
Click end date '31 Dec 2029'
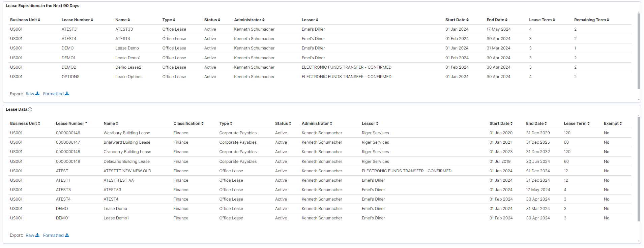click(x=538, y=133)
